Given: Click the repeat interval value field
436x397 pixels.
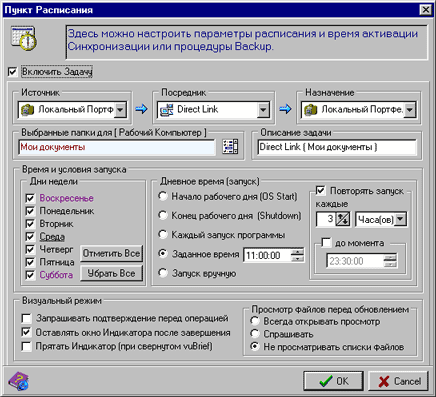Looking at the screenshot, I should coord(326,219).
